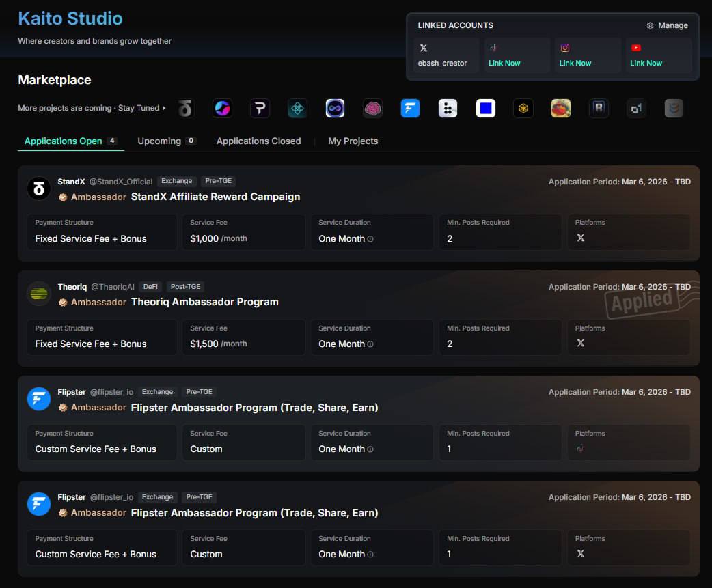Click the info icon beside Theoriq One Month duration
The width and height of the screenshot is (712, 588).
point(370,344)
